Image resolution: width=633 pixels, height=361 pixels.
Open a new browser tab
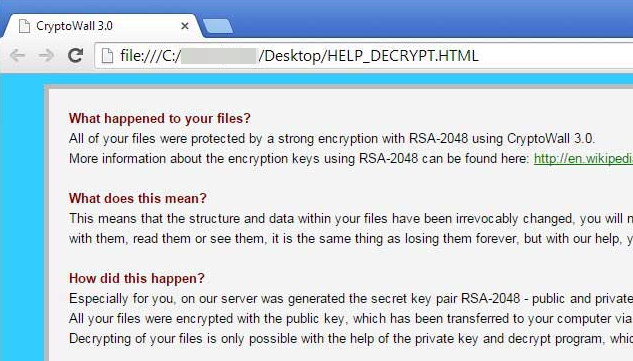(x=218, y=26)
